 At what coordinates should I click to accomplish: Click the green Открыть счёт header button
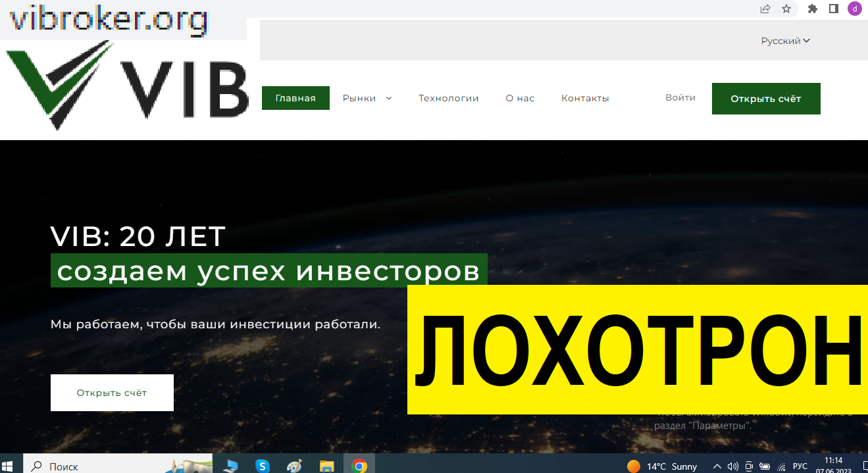[x=766, y=99]
